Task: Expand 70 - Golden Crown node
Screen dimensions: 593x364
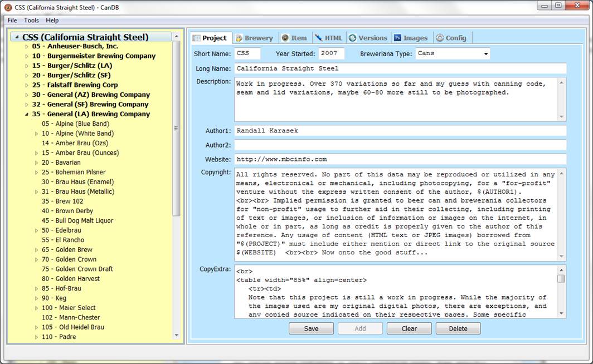Action: [x=36, y=260]
